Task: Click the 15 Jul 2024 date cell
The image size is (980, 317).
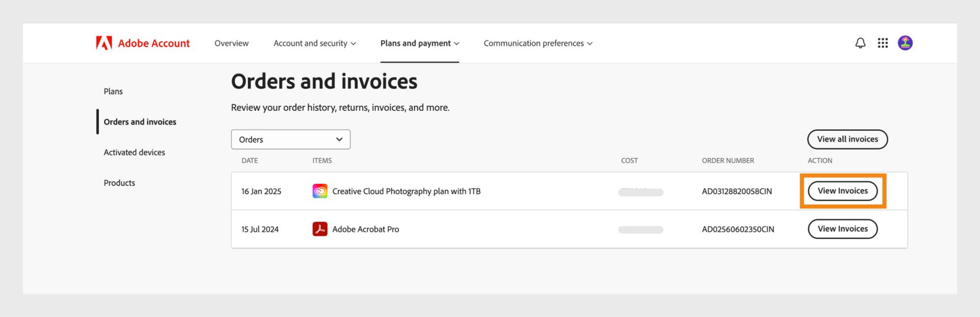Action: tap(260, 229)
